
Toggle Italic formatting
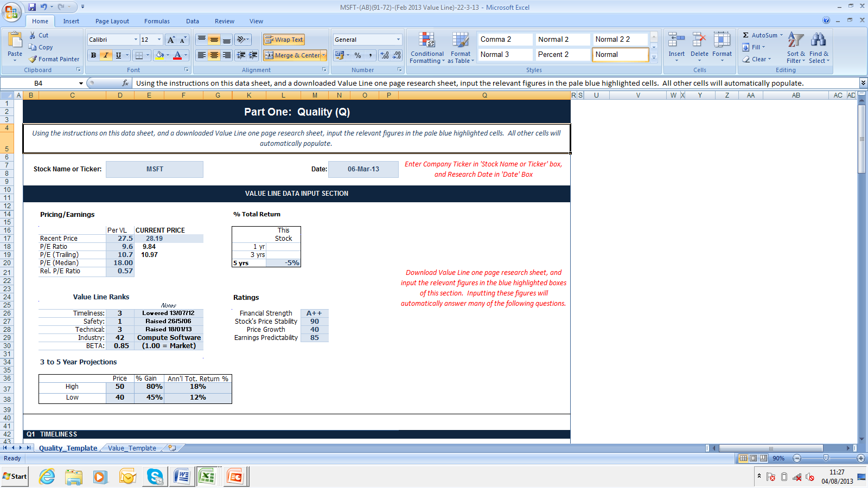point(106,55)
